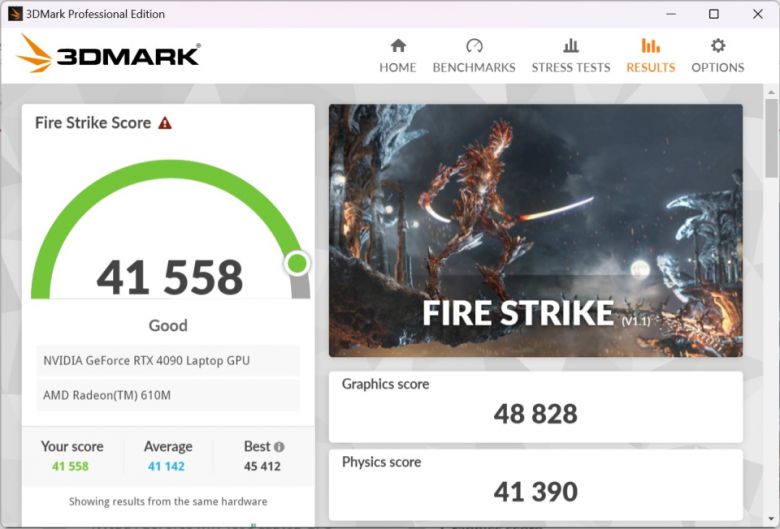The image size is (780, 529).
Task: Click the green marker dot on score gauge
Action: [297, 263]
